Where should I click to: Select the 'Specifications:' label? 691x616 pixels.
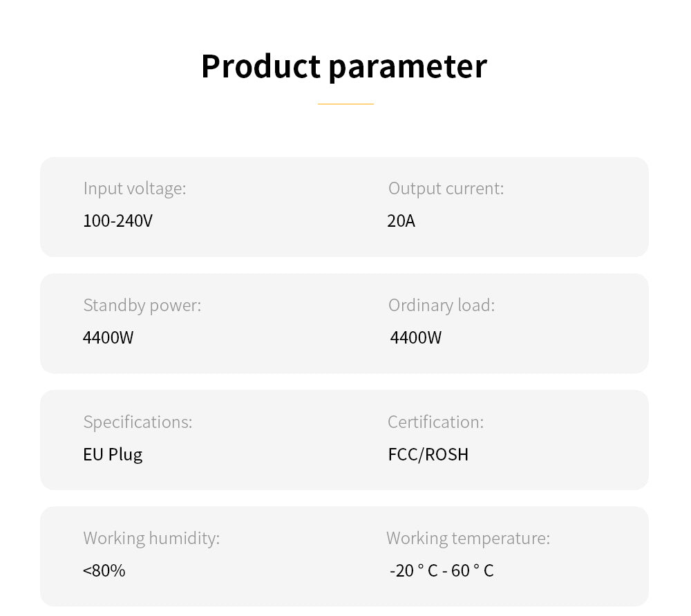(x=138, y=422)
